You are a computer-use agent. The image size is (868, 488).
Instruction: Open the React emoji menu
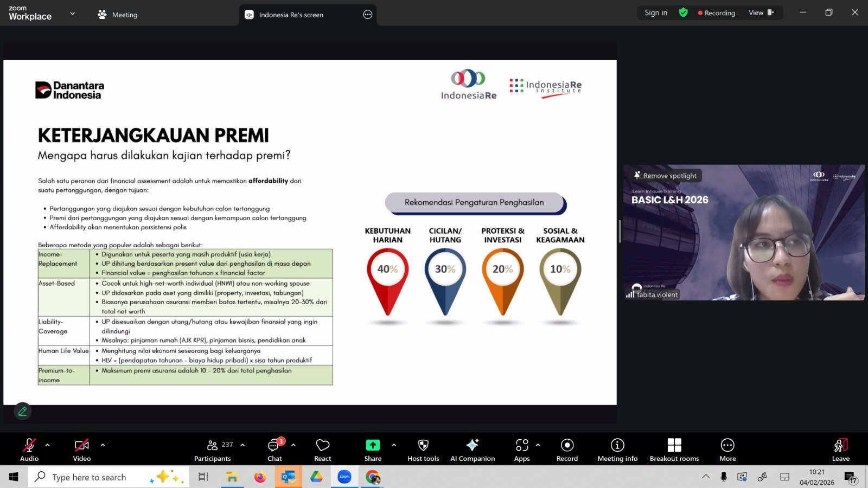coord(322,450)
